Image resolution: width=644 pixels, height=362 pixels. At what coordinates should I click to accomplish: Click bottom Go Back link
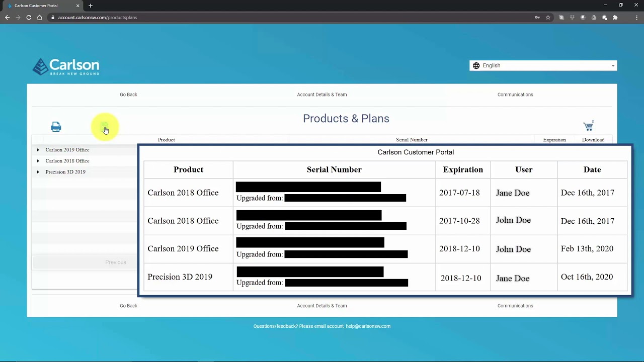128,306
